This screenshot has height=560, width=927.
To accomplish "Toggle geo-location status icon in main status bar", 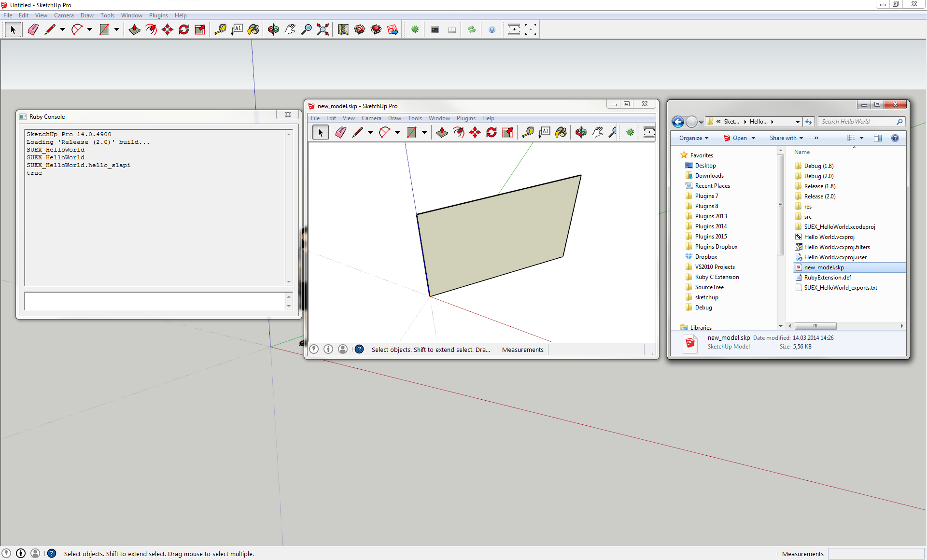I will pyautogui.click(x=6, y=553).
